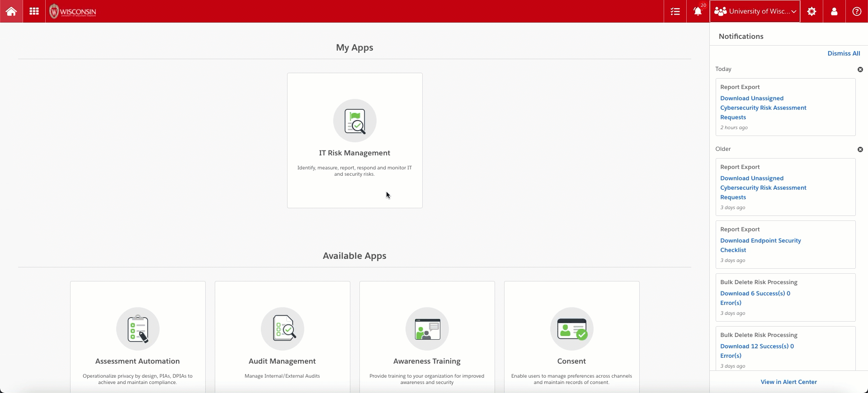Open the Audit Management app tile
868x393 pixels.
point(282,337)
